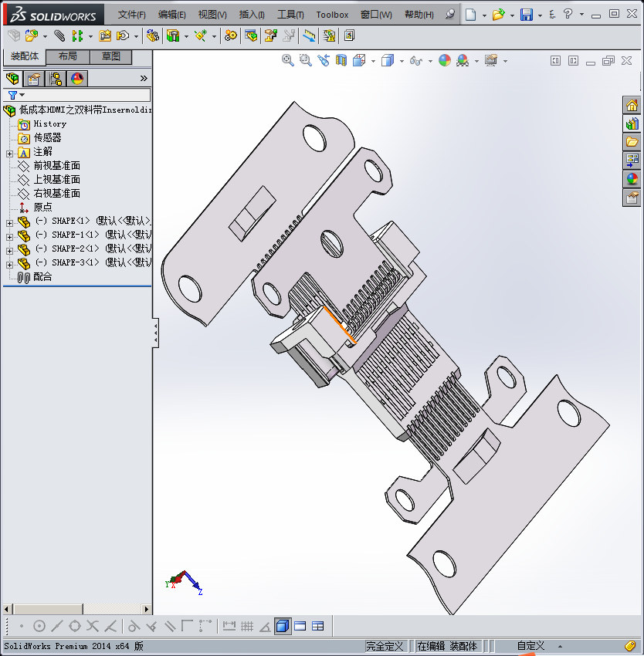Click the Help question mark icon
Image resolution: width=644 pixels, height=656 pixels.
pyautogui.click(x=568, y=14)
